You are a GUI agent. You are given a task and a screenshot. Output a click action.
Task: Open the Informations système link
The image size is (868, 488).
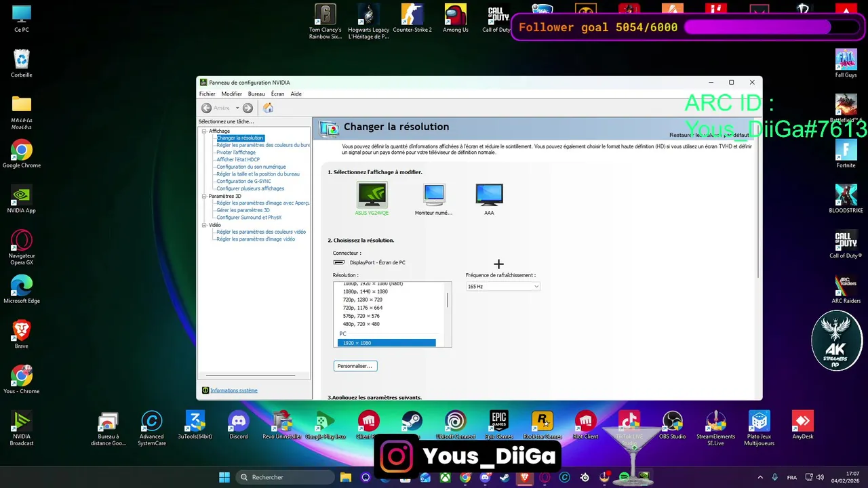click(x=234, y=390)
